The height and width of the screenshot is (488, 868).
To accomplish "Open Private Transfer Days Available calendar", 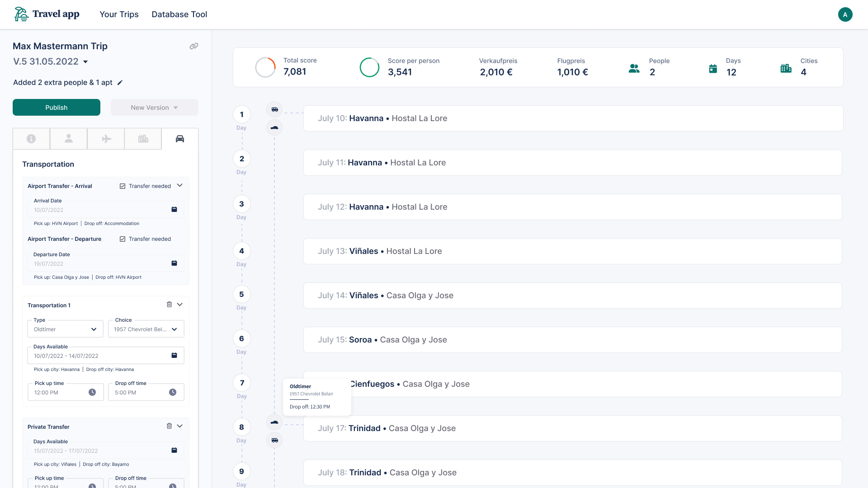I will click(174, 450).
